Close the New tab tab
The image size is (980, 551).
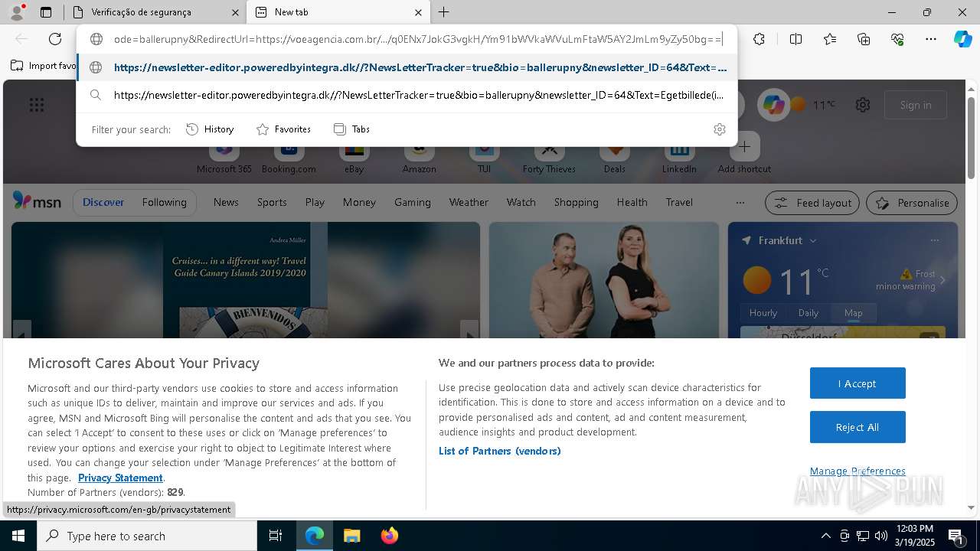coord(418,12)
